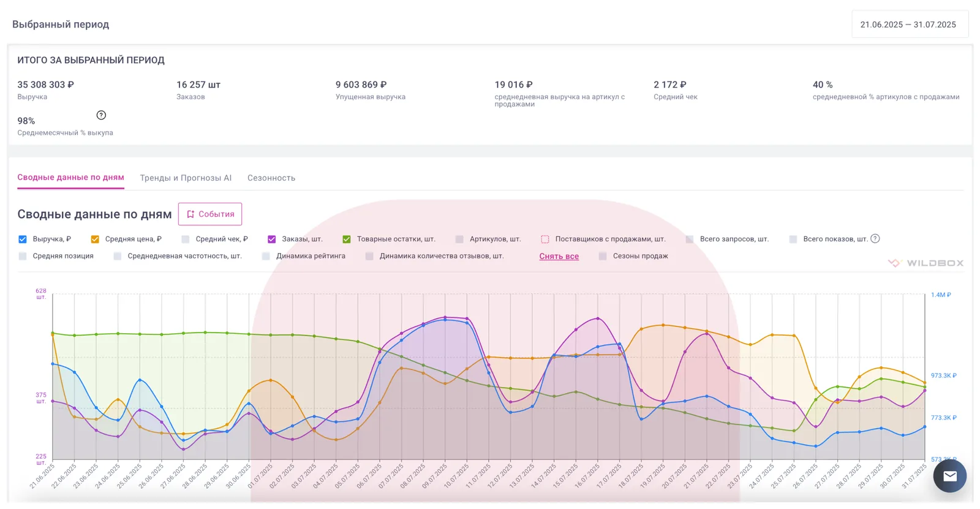Enable the Средняя позиция checkbox
The width and height of the screenshot is (980, 509).
pos(23,256)
